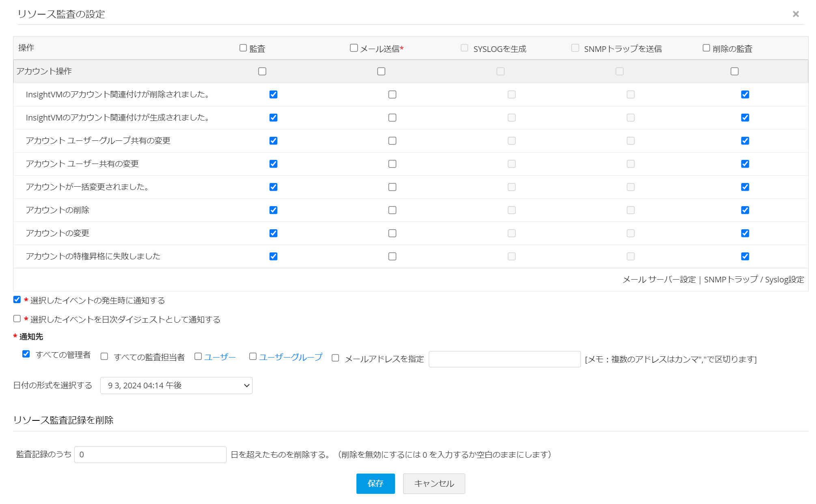816x504 pixels.
Task: Uncheck deletion audit for アカウントの特権昇格に失敗しました
Action: tap(745, 256)
